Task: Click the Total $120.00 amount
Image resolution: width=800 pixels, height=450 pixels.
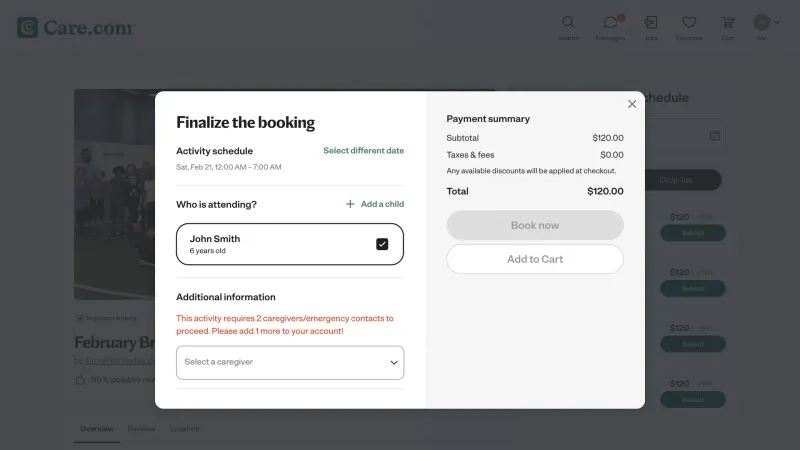Action: coord(605,191)
